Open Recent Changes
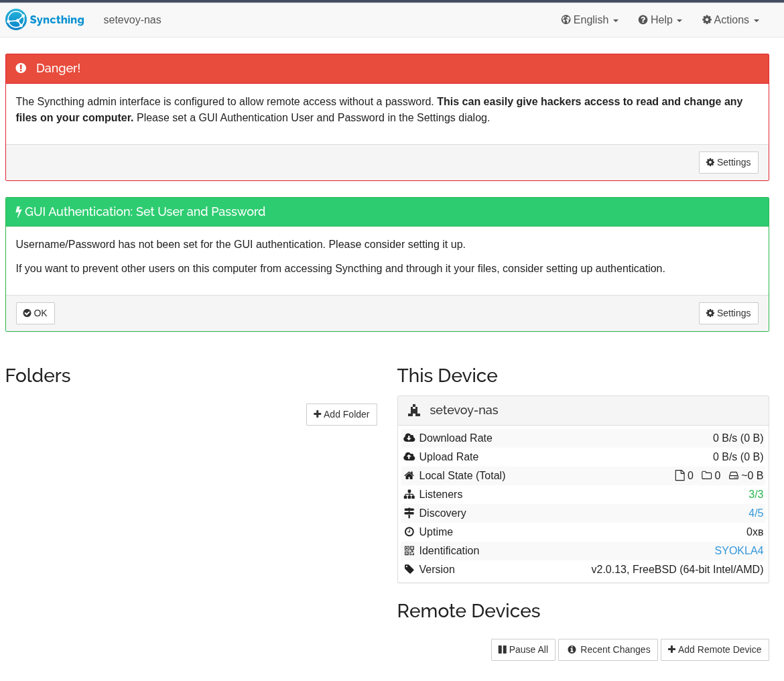The height and width of the screenshot is (681, 784). pos(608,649)
